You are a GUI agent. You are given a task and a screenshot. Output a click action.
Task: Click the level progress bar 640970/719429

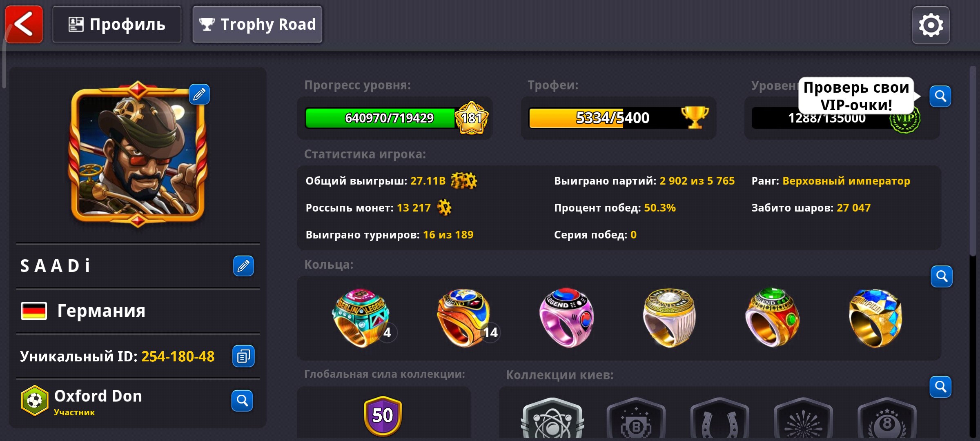(395, 118)
